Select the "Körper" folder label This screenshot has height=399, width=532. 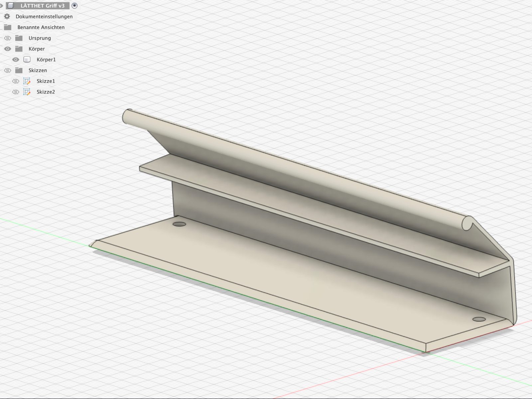(37, 49)
